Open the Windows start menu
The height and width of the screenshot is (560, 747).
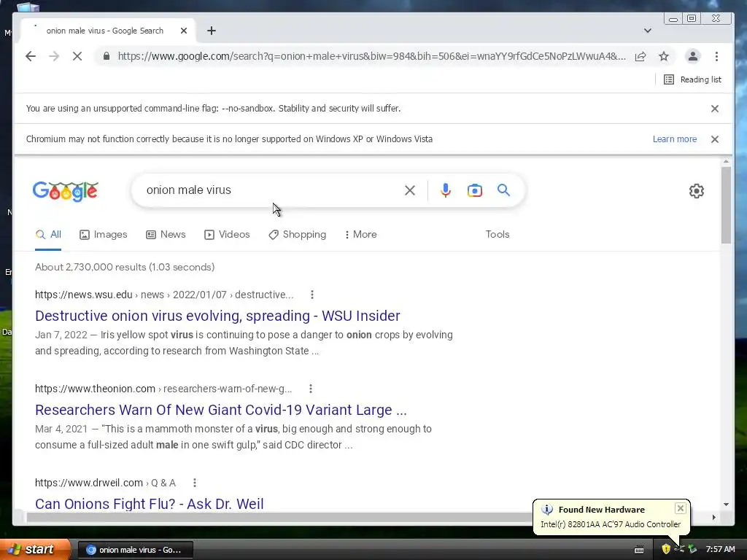click(35, 550)
